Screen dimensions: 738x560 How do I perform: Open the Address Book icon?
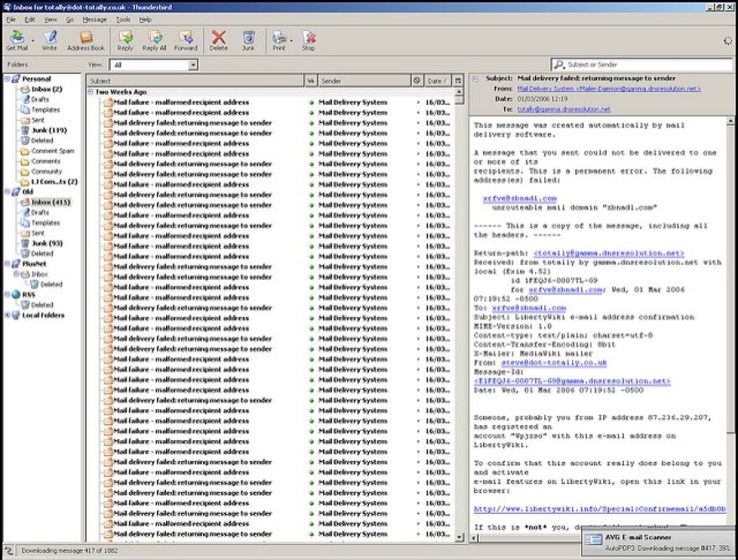pyautogui.click(x=86, y=40)
